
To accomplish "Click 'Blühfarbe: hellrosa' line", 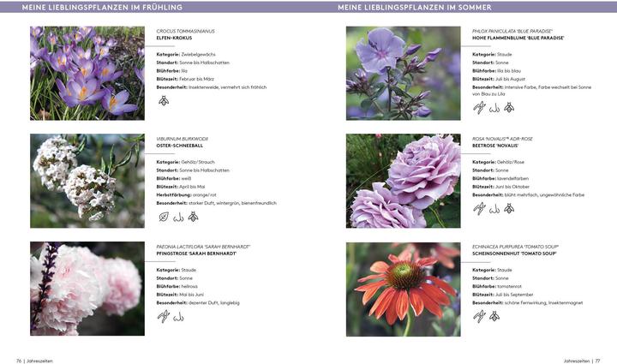I will (x=177, y=287).
